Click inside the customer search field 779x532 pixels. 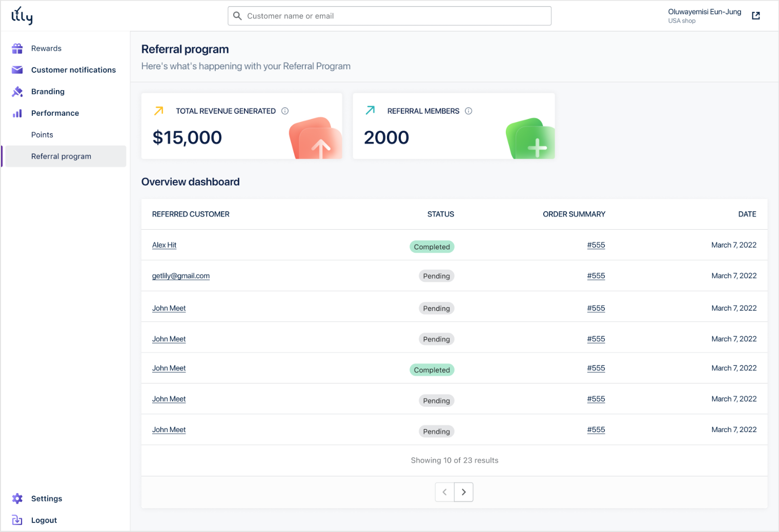[x=389, y=15]
